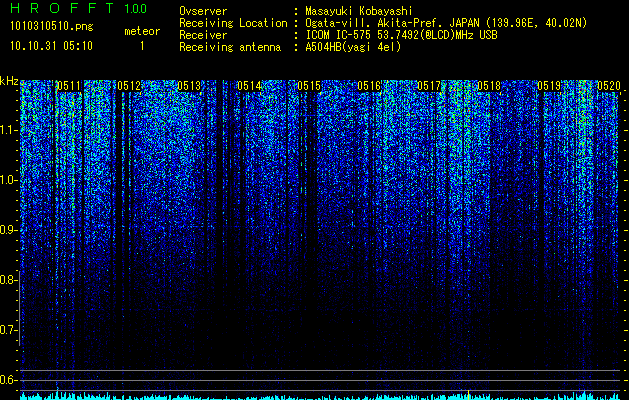The height and width of the screenshot is (400, 629).
Task: Click the receiver ICOM IC-575 text
Action: click(x=401, y=35)
